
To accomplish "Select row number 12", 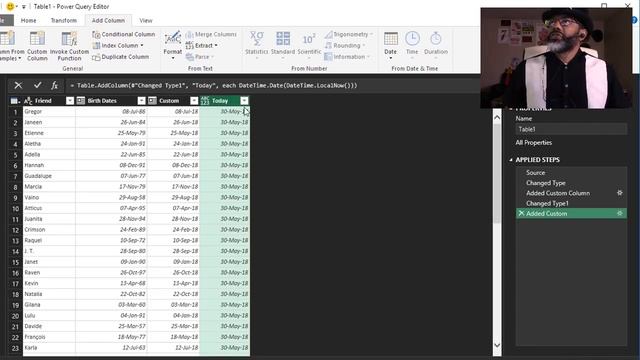I will 16,230.
